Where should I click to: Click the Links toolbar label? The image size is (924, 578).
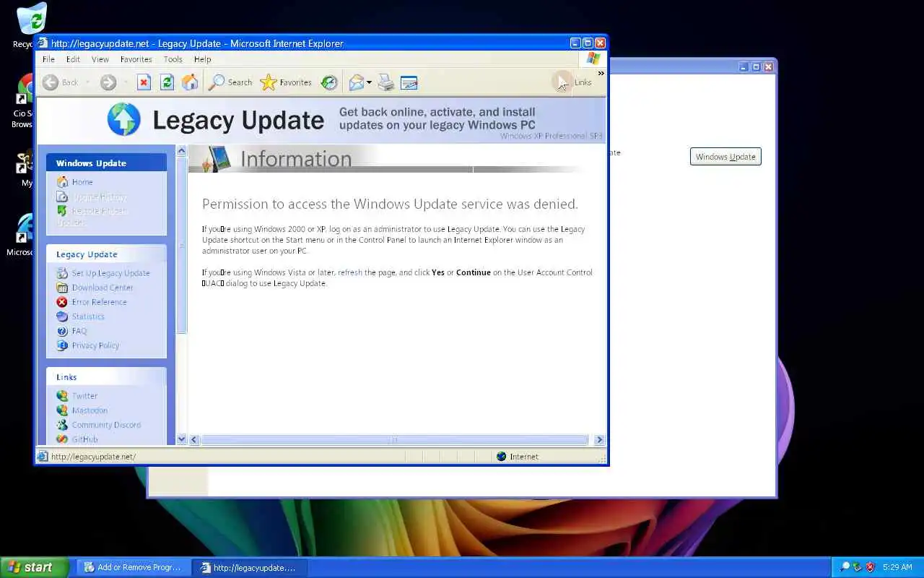tap(583, 82)
